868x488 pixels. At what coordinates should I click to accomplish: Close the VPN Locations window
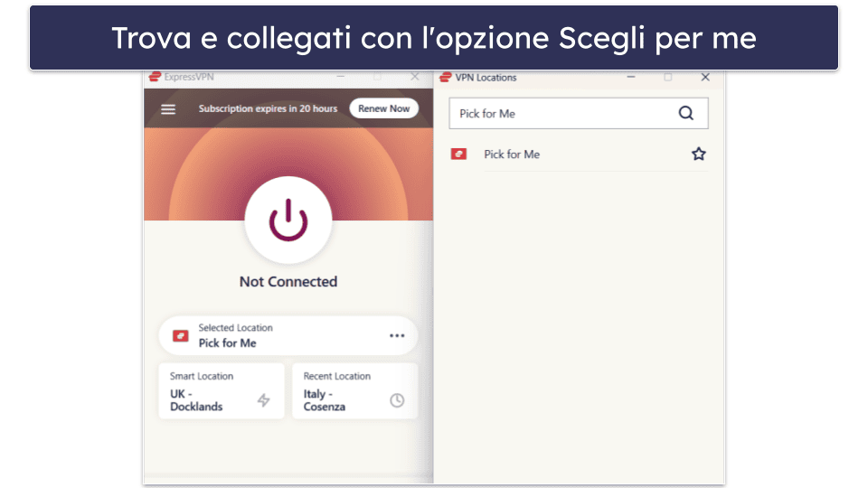705,77
